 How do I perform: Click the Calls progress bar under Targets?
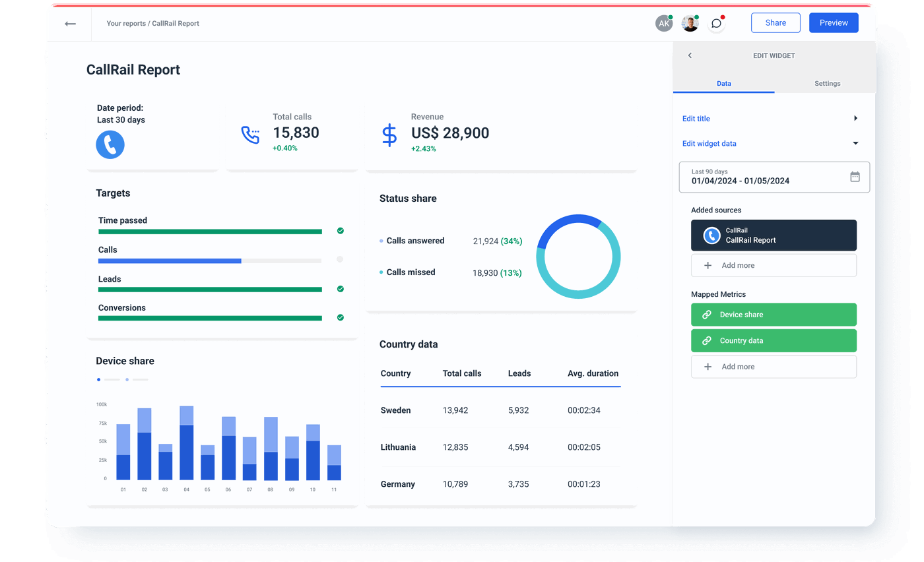tap(209, 261)
